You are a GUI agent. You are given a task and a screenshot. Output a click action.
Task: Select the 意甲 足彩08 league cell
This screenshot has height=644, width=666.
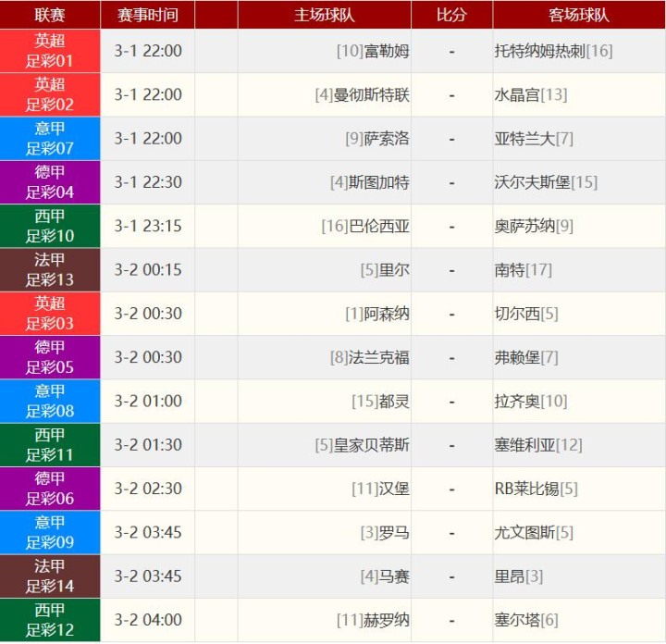coord(50,401)
